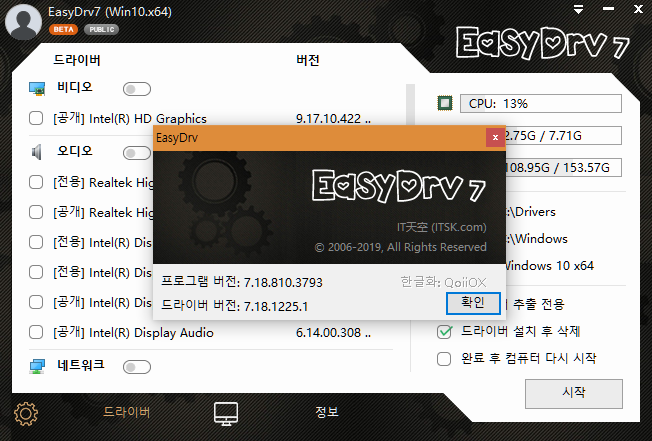Click 한글화: QoiiOX credit text

click(443, 282)
